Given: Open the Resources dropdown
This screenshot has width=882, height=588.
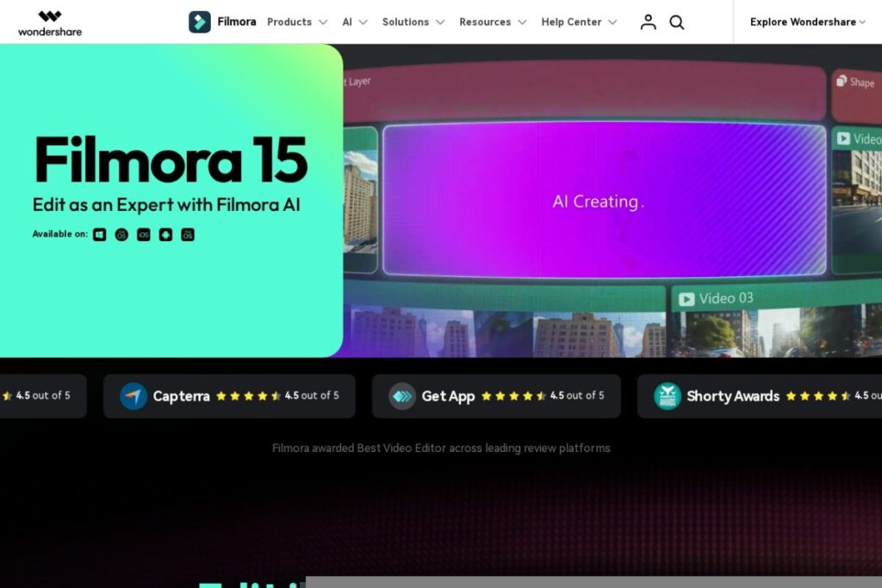Looking at the screenshot, I should [493, 22].
